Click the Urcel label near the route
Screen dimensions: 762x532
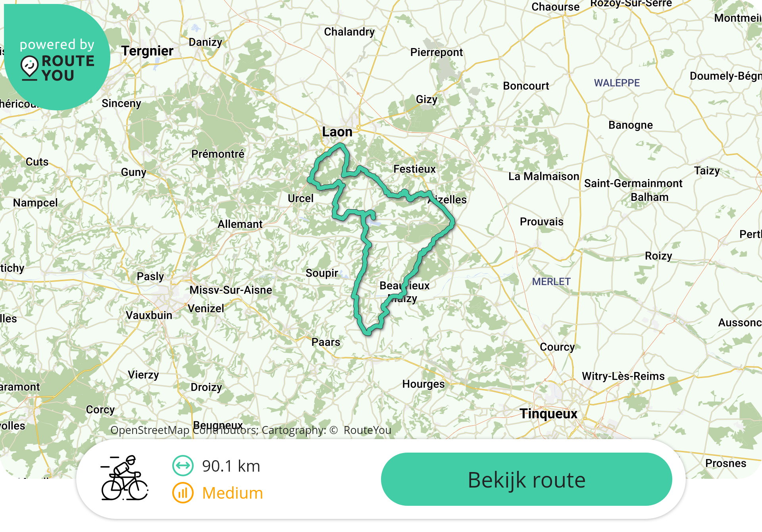pyautogui.click(x=300, y=199)
